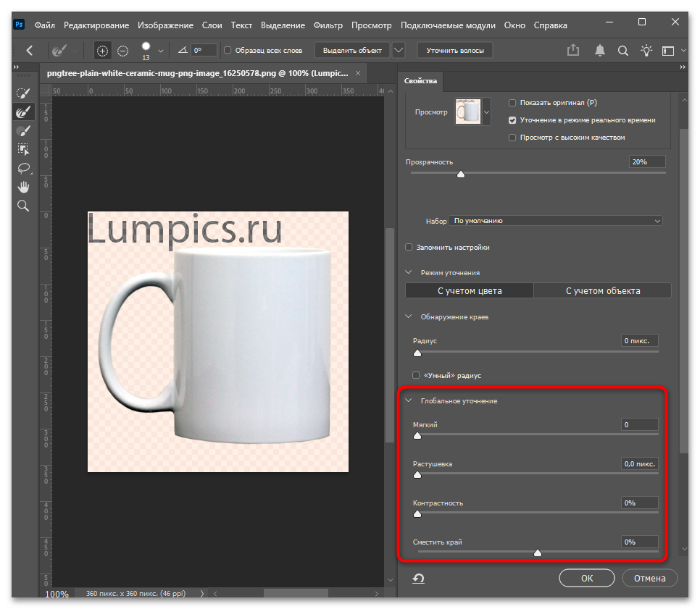Click the 'Выделить объект' button
700x609 pixels.
click(352, 51)
